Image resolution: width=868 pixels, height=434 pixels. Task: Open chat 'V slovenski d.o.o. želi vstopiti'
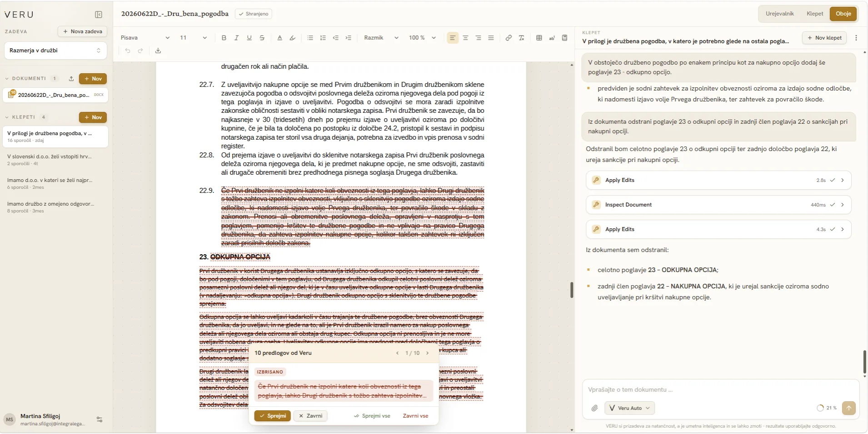pyautogui.click(x=55, y=160)
